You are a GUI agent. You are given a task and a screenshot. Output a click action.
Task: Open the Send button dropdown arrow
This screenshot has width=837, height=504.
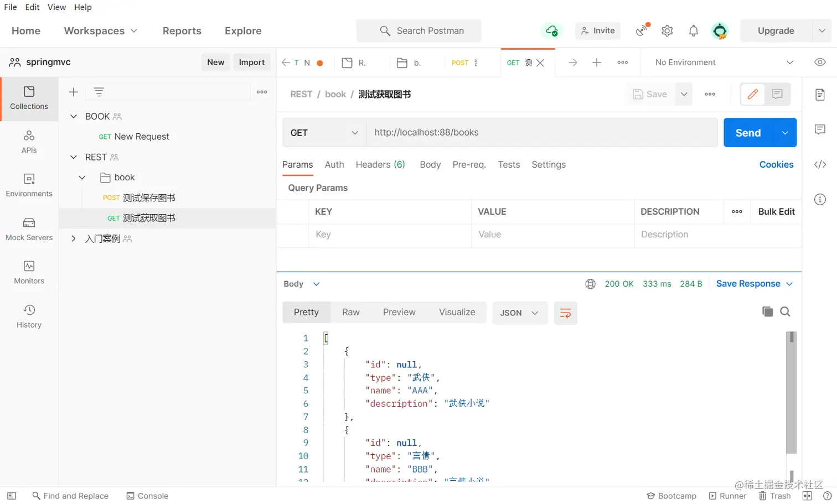tap(784, 133)
